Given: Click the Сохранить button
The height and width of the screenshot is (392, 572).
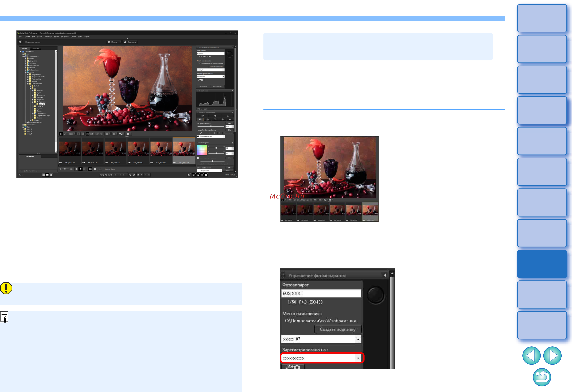Looking at the screenshot, I should (x=130, y=42).
